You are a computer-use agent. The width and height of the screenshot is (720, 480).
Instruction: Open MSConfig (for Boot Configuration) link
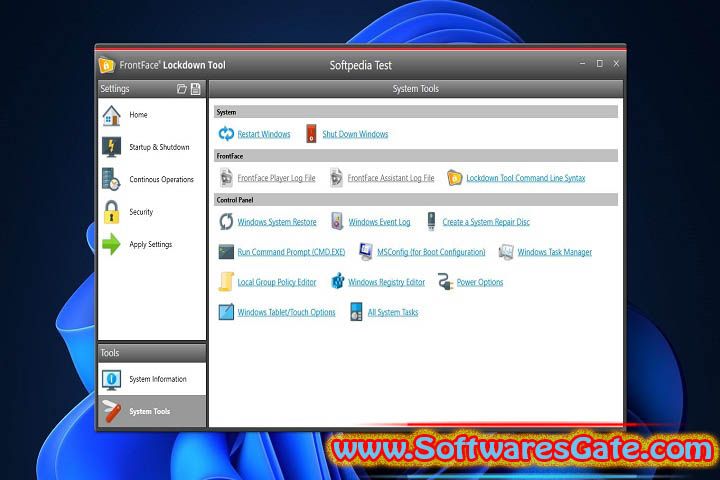coord(431,252)
